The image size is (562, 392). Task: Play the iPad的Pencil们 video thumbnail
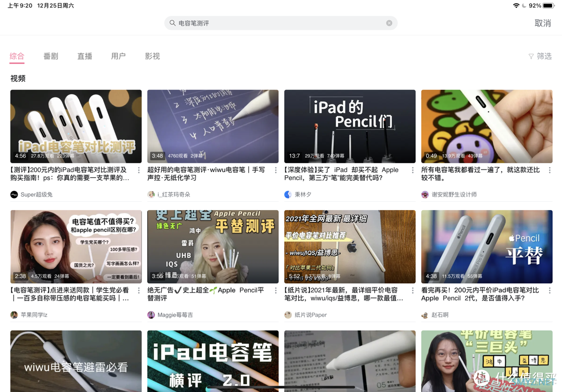pos(350,126)
